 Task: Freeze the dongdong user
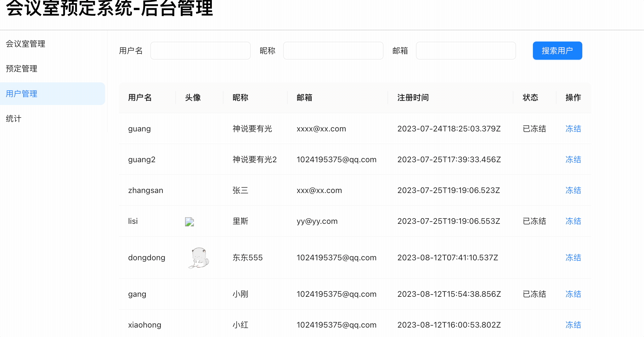[573, 257]
